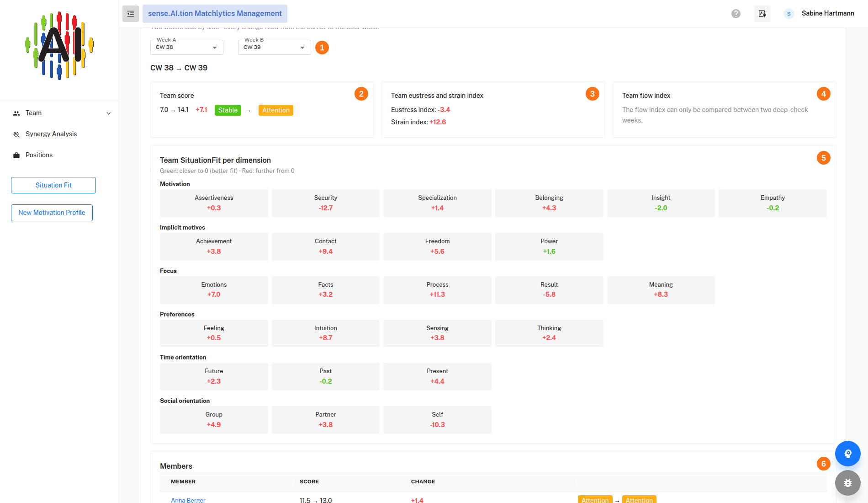Click the Sensing preference tile
The height and width of the screenshot is (503, 868).
pos(437,333)
